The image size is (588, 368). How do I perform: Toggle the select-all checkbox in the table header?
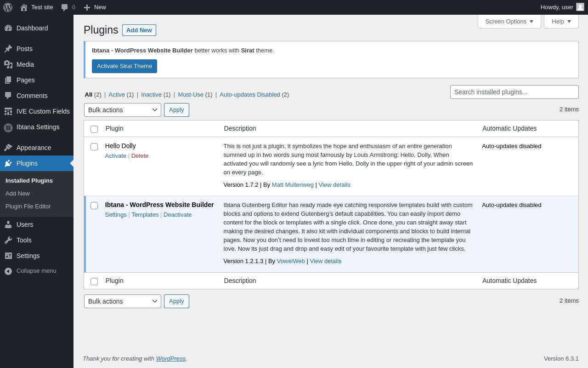pos(94,129)
